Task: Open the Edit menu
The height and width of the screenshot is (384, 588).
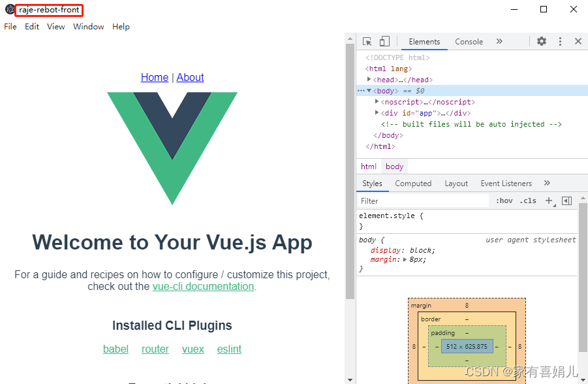Action: (x=32, y=27)
